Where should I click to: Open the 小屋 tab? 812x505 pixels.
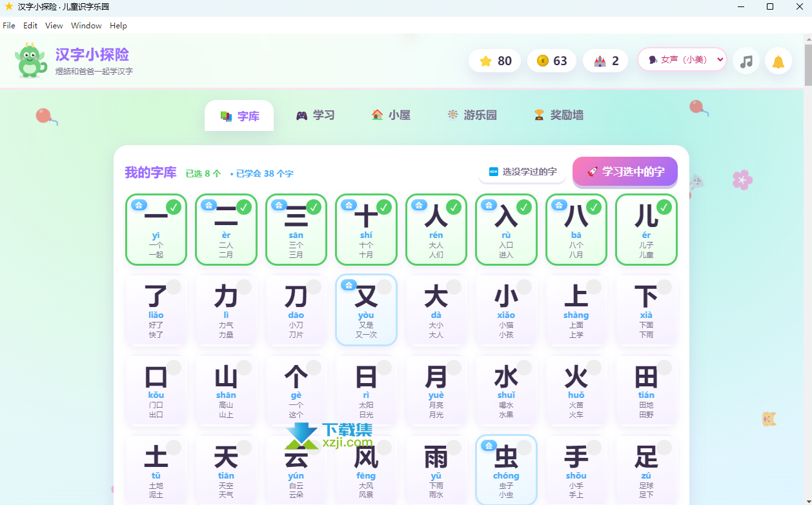click(391, 115)
